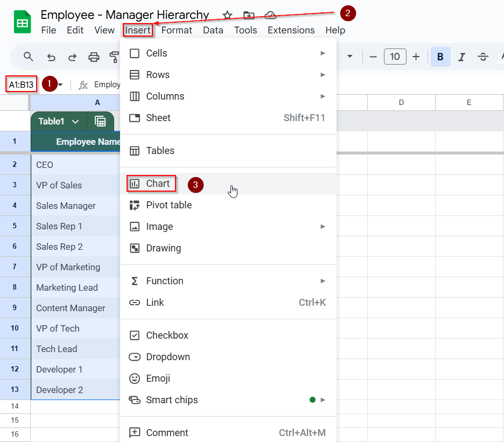Click the Developer 2 cell

coord(75,390)
